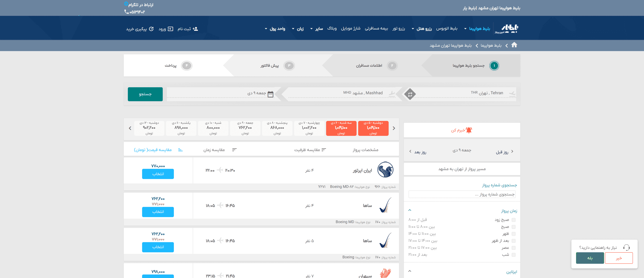Click step 1 circle جستجو بلیط هواپیما
Screen dimensions: 644x278
[494, 65]
